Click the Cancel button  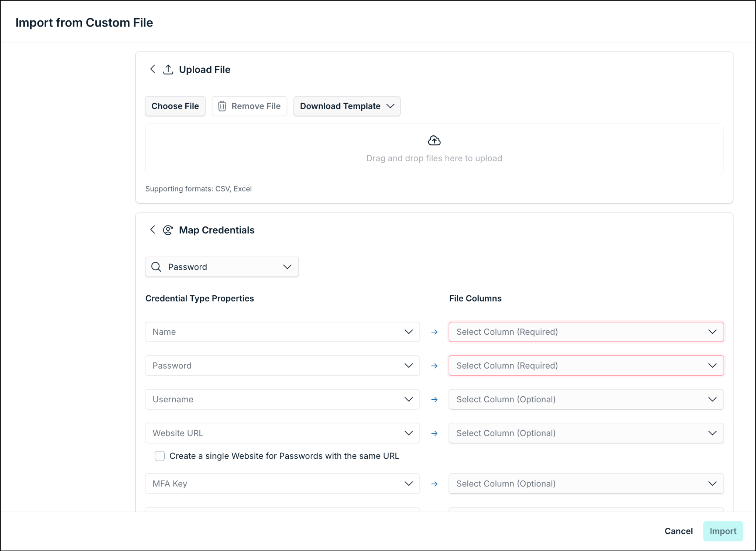pyautogui.click(x=678, y=531)
